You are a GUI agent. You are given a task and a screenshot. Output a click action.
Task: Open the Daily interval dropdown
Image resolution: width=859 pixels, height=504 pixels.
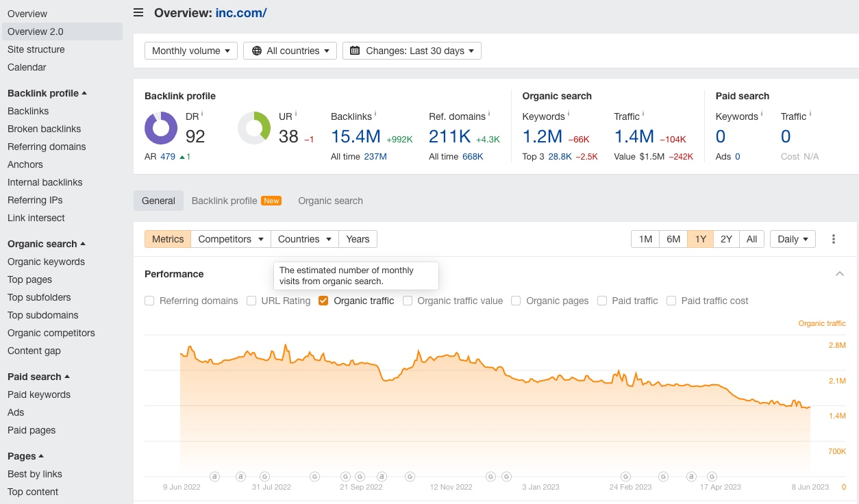tap(793, 239)
